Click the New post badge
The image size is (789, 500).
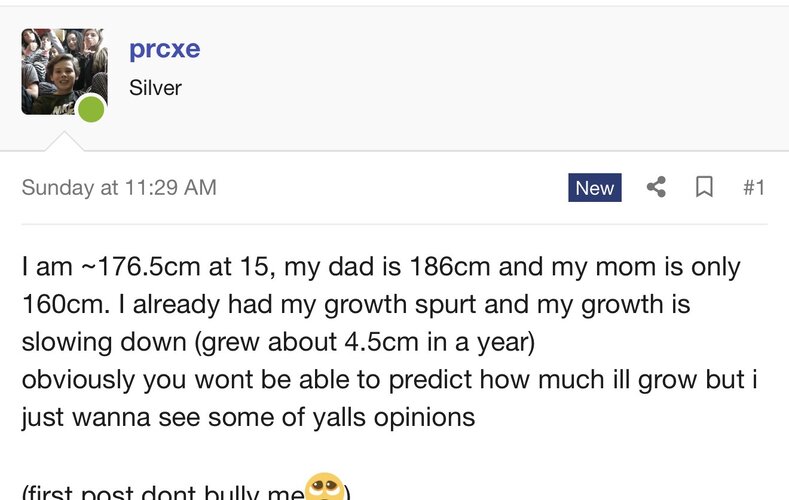pos(595,188)
